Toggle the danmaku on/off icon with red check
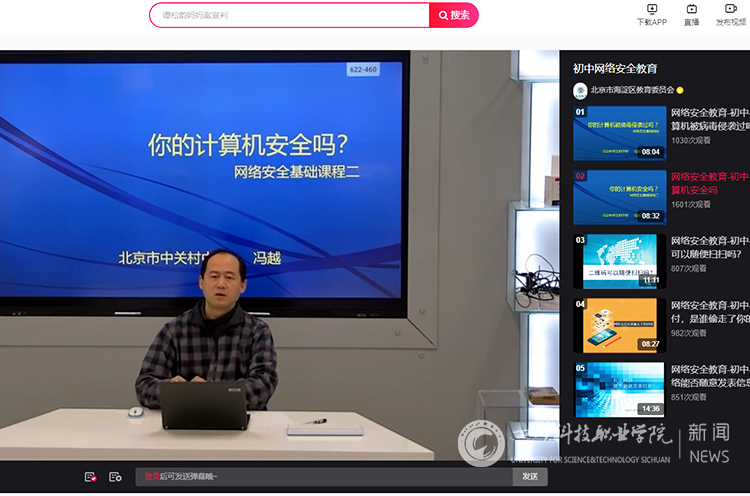Image resolution: width=750 pixels, height=496 pixels. pos(90,477)
